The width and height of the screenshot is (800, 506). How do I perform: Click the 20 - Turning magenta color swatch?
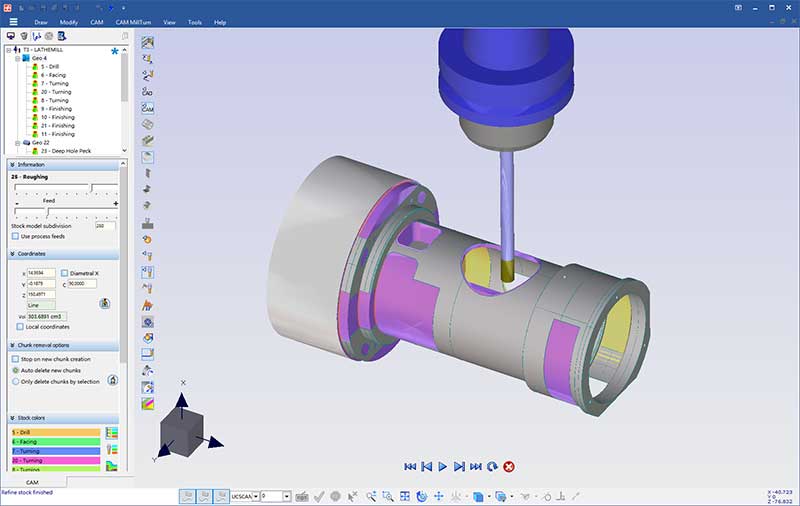(x=55, y=460)
